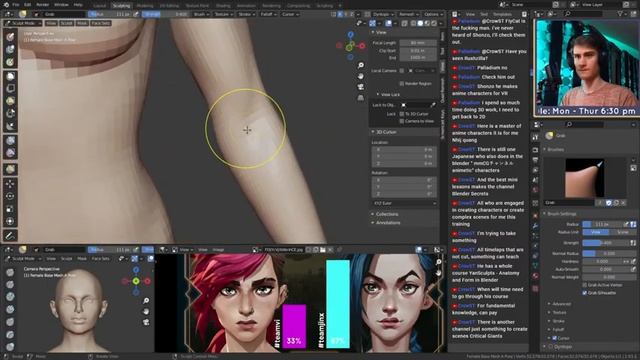Select the second brush icon in sculpt toolbar
The width and height of the screenshot is (640, 360).
(x=10, y=49)
